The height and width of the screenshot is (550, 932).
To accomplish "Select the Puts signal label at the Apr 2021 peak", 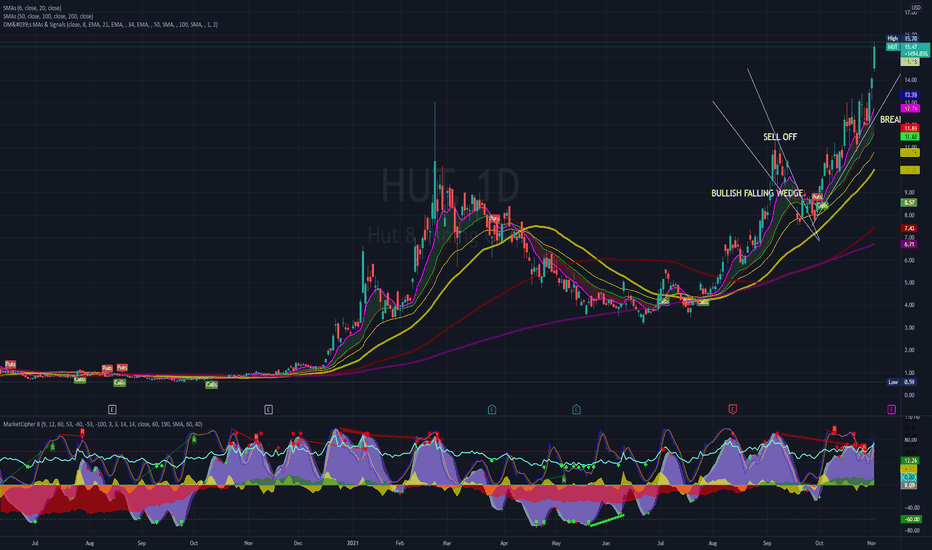I will (494, 219).
